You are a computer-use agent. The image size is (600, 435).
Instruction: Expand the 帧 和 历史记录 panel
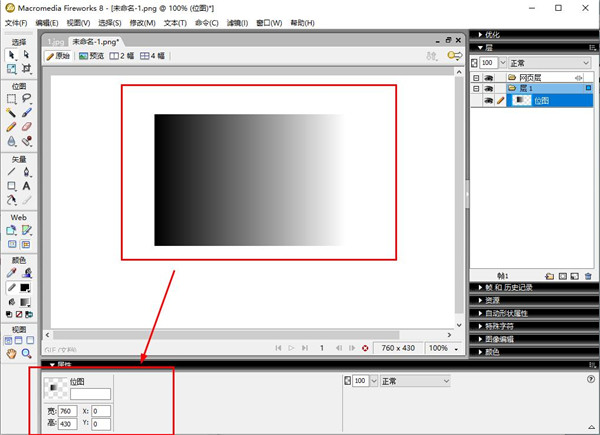tap(508, 287)
